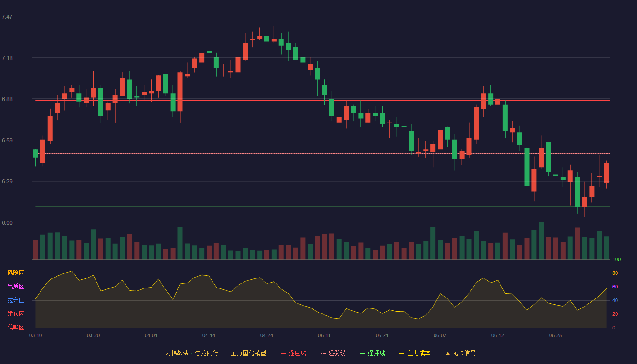
Task: Click the 出货区 zone label
Action: coord(15,287)
